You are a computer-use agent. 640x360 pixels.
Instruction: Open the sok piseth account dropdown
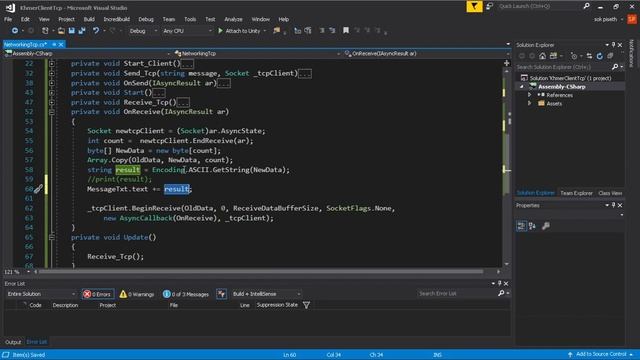coord(608,19)
